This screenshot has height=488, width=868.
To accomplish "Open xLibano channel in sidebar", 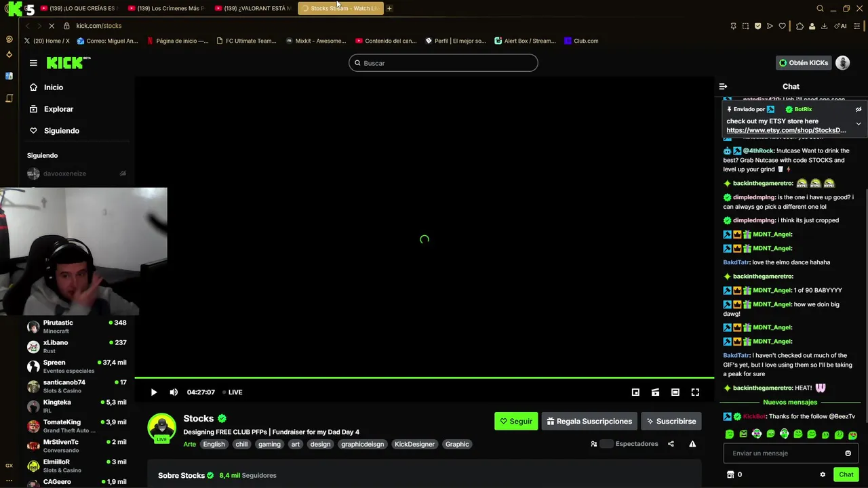I will [77, 346].
